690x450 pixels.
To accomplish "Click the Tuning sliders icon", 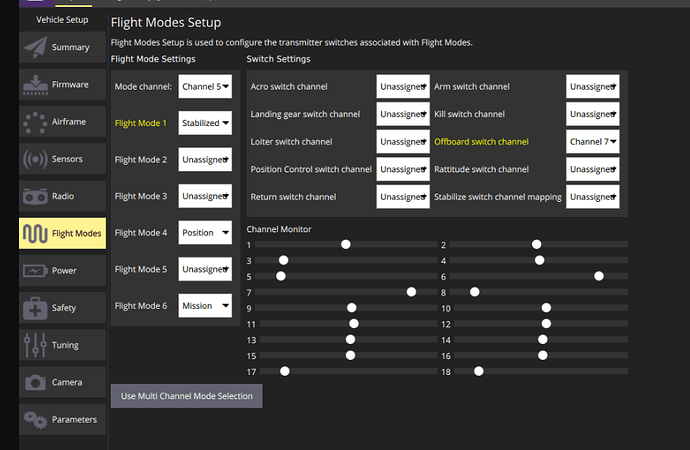I will [x=35, y=345].
